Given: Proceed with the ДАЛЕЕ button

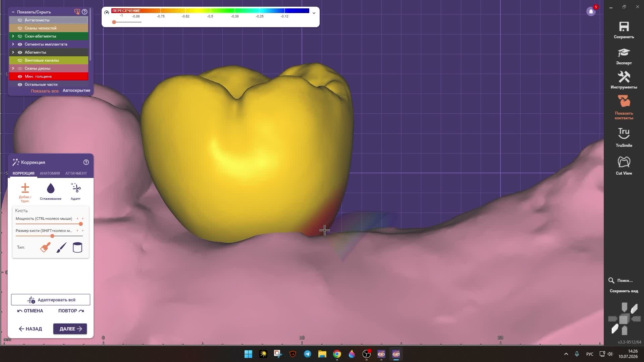Looking at the screenshot, I should [x=70, y=329].
